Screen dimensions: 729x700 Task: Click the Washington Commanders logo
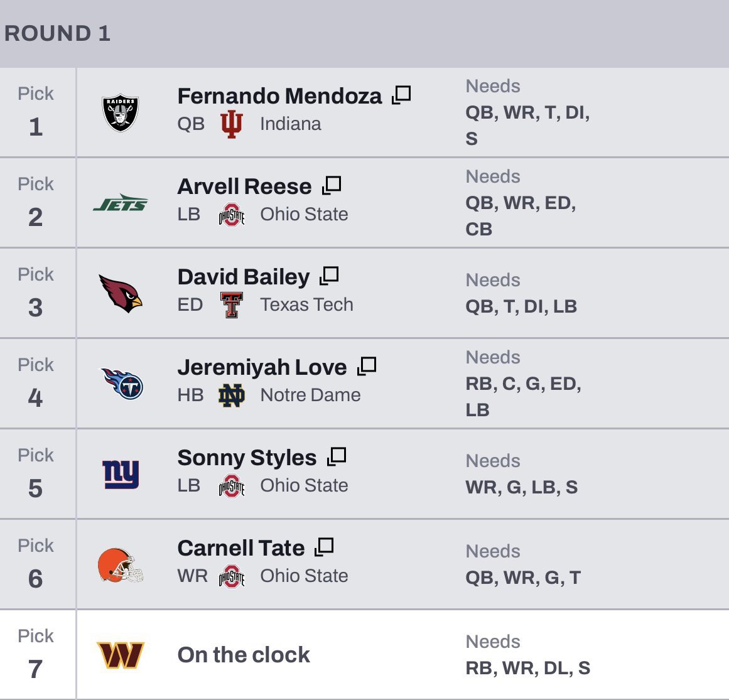point(121,655)
